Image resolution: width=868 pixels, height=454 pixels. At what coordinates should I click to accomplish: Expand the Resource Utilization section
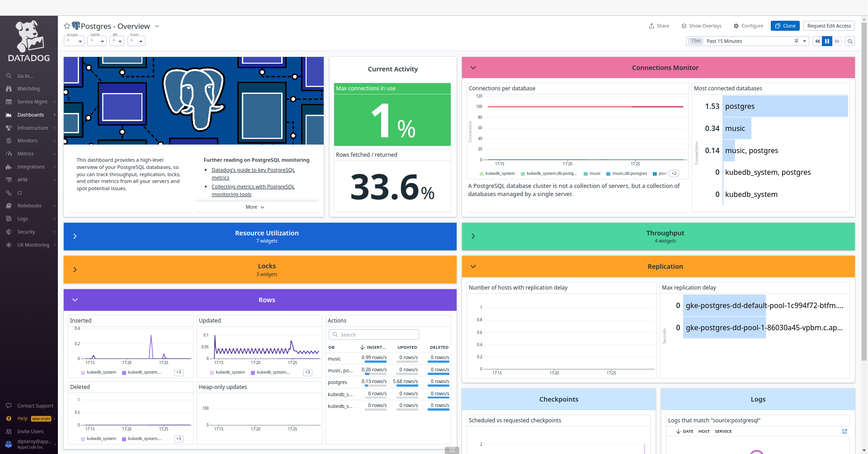(x=75, y=236)
